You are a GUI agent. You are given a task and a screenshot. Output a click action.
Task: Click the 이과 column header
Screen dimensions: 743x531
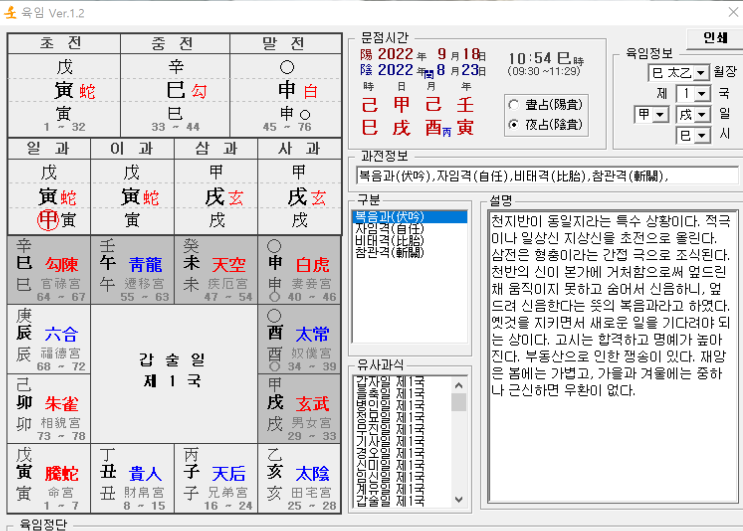132,149
